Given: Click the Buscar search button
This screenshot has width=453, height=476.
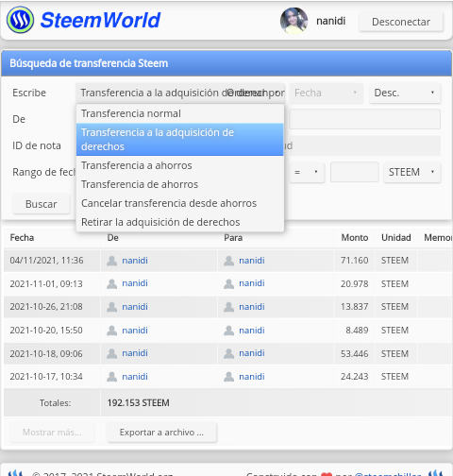Looking at the screenshot, I should 42,204.
